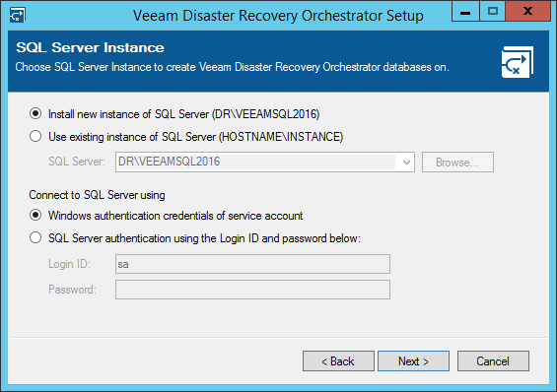Open the SQL Server dropdown arrow
Viewport: 557px width, 392px height.
click(406, 163)
